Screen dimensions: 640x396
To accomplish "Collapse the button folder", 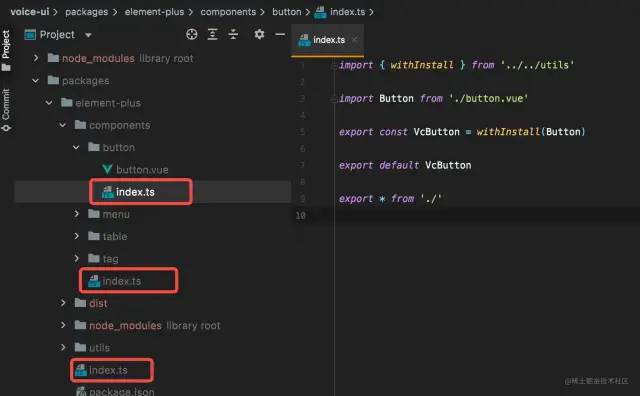I will tap(76, 147).
